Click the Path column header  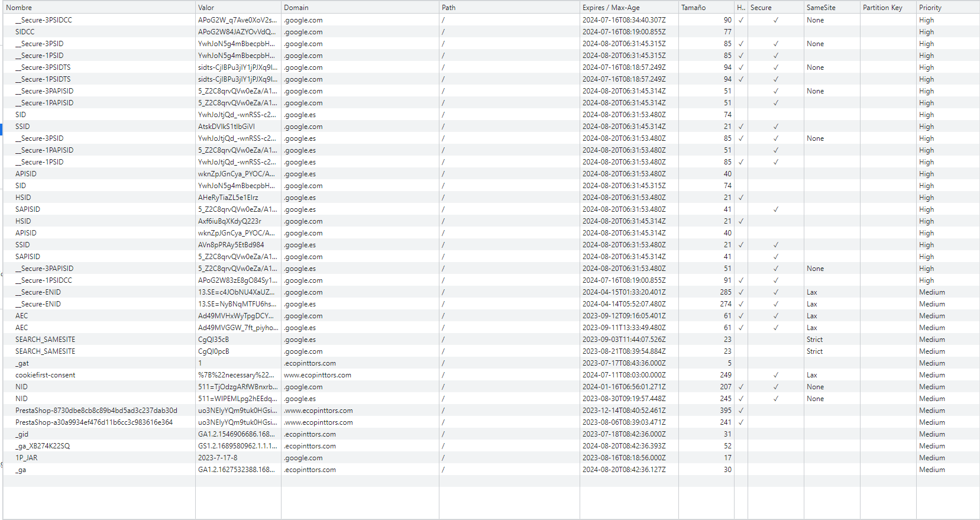pos(448,8)
